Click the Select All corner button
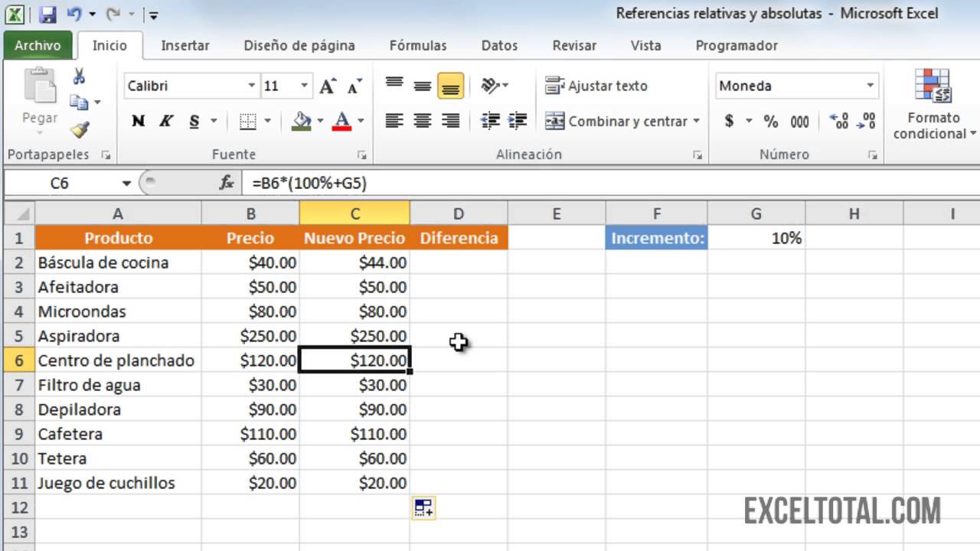 (x=18, y=214)
